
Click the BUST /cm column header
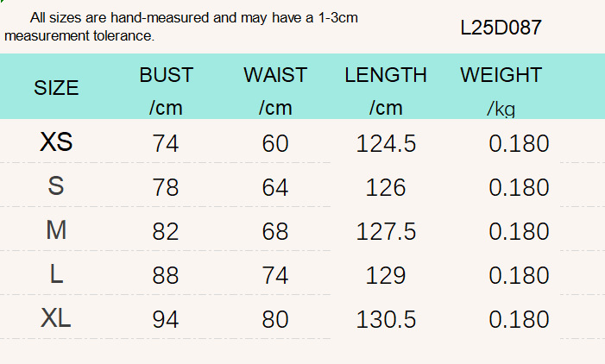click(166, 91)
